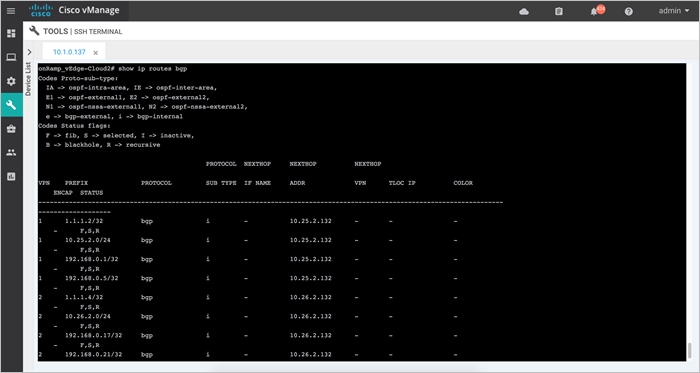This screenshot has height=373, width=700.
Task: Click the cloud onRamp icon
Action: (x=524, y=12)
